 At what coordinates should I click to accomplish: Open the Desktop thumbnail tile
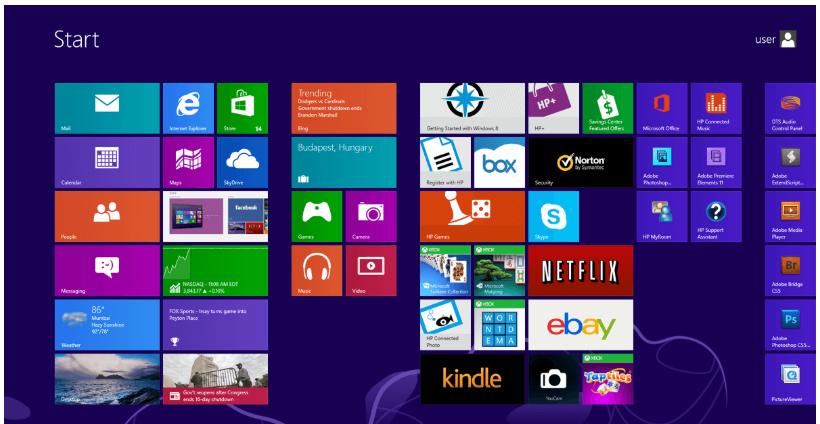(x=107, y=378)
